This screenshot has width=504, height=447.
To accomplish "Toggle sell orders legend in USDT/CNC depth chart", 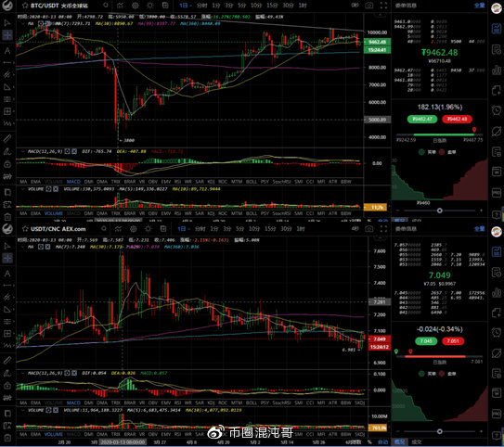I will click(x=447, y=374).
